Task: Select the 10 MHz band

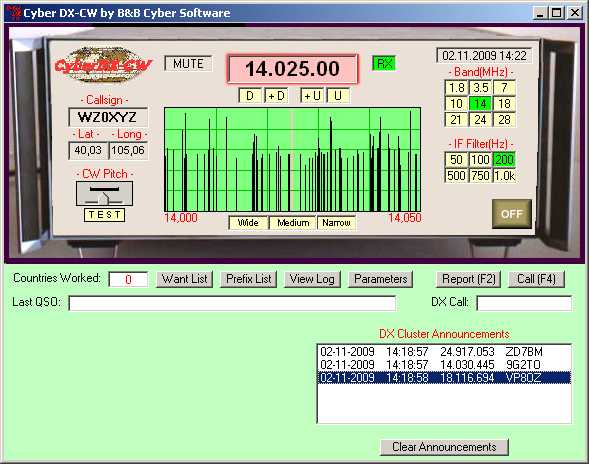Action: tap(456, 104)
